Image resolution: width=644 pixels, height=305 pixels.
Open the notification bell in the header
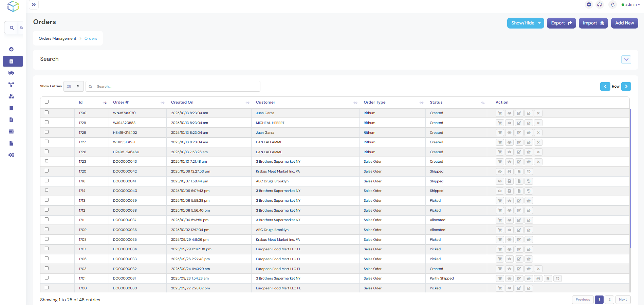(x=612, y=5)
